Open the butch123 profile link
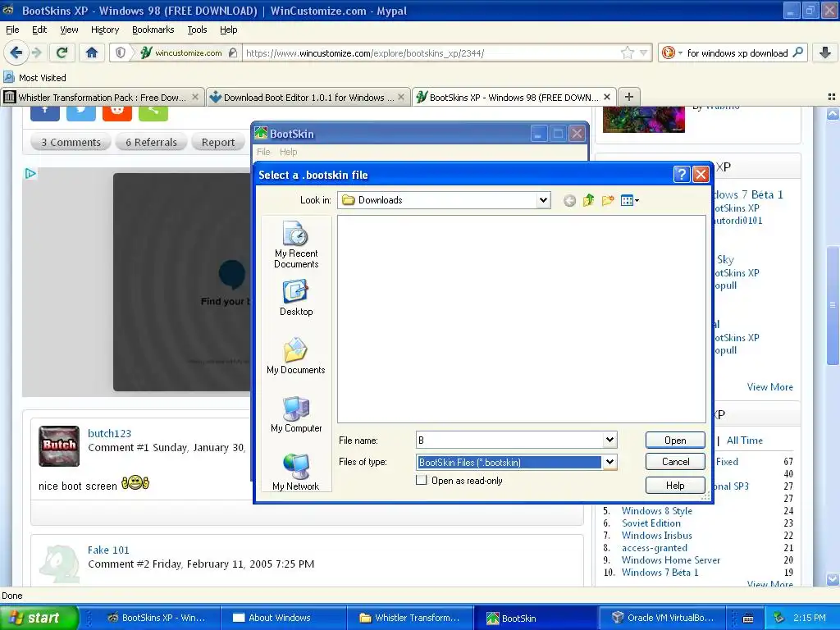This screenshot has height=630, width=840. click(109, 433)
